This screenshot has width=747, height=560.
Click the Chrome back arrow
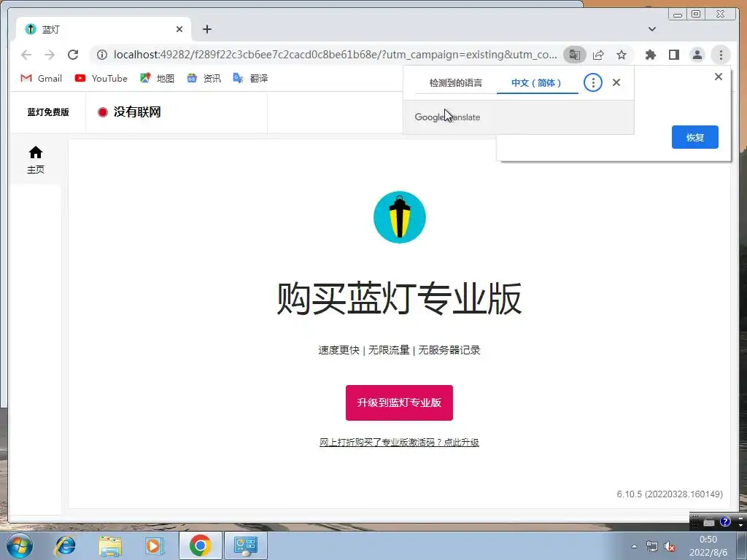tap(26, 55)
